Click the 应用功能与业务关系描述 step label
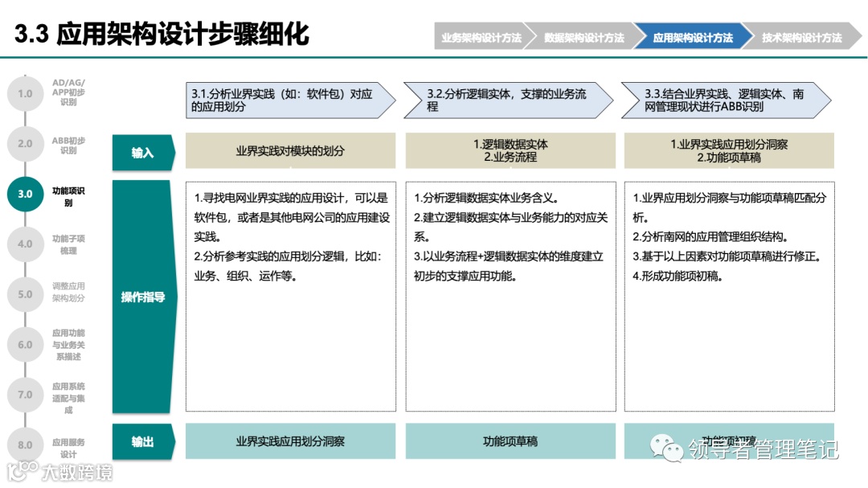 pos(68,345)
